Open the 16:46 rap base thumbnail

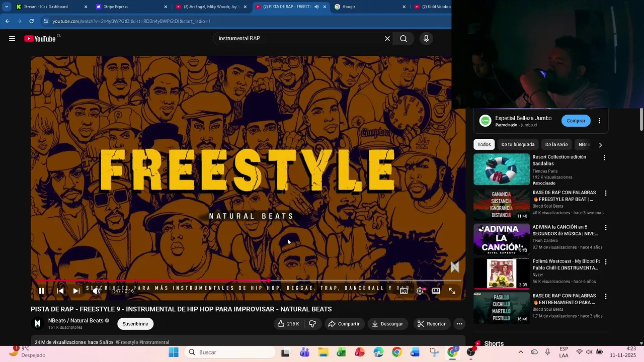pyautogui.click(x=502, y=308)
